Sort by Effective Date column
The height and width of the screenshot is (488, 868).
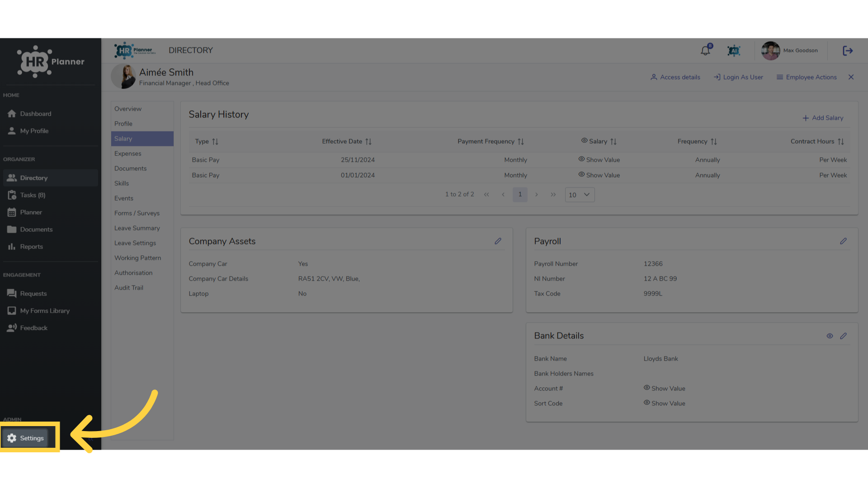(368, 141)
